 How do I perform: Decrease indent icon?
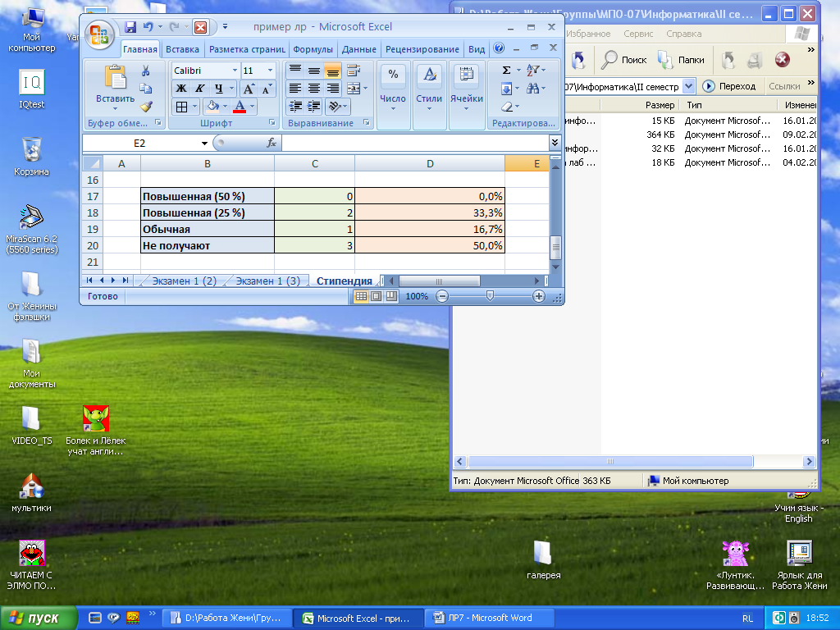pyautogui.click(x=295, y=106)
